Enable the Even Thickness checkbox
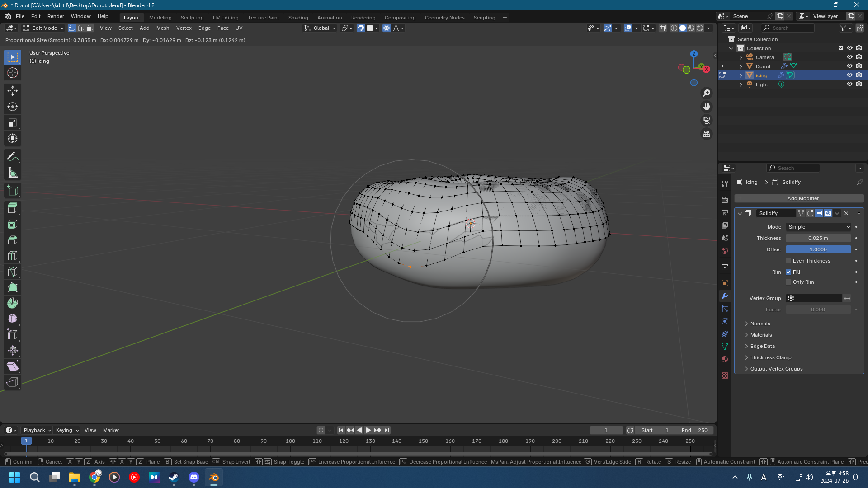Image resolution: width=868 pixels, height=488 pixels. point(788,261)
